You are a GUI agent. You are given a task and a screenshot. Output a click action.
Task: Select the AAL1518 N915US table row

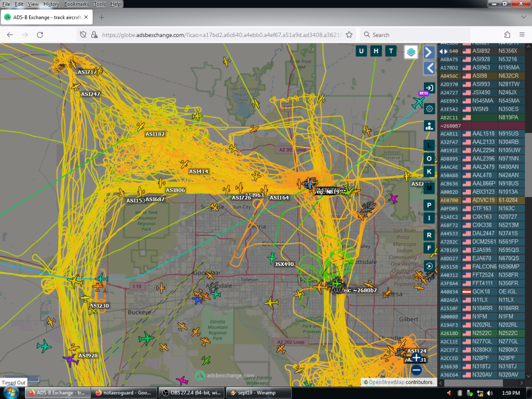click(x=482, y=134)
